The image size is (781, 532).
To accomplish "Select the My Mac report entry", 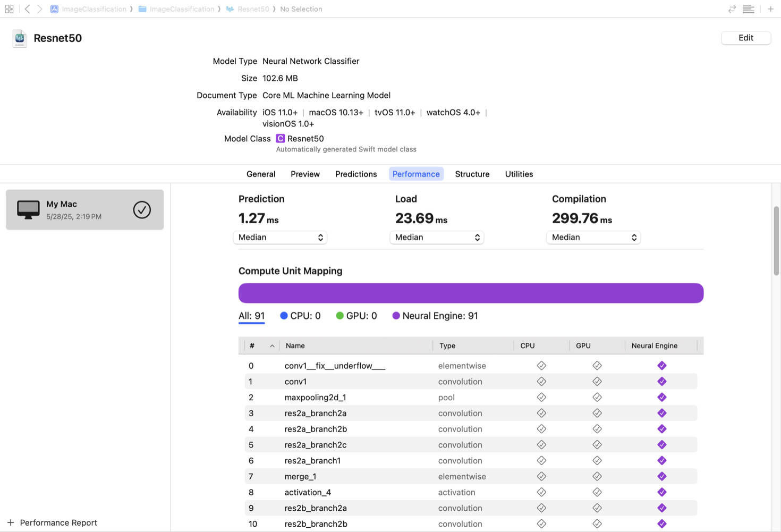I will click(84, 210).
